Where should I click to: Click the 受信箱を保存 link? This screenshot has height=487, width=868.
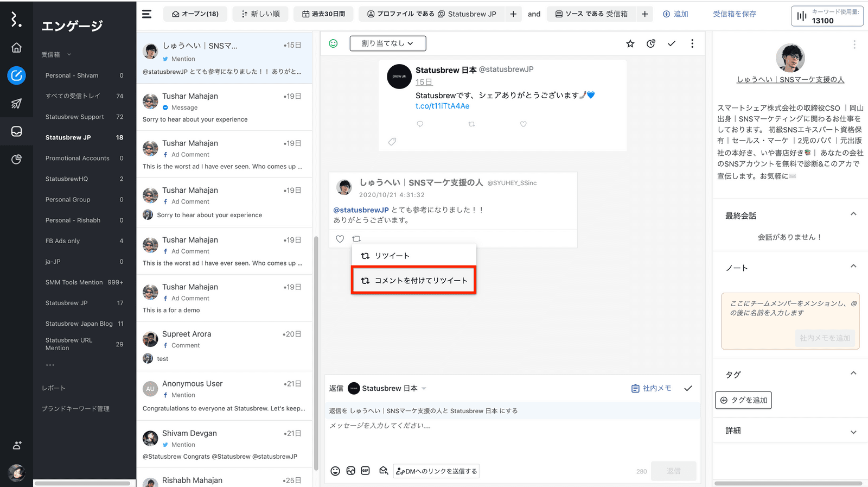(x=734, y=14)
